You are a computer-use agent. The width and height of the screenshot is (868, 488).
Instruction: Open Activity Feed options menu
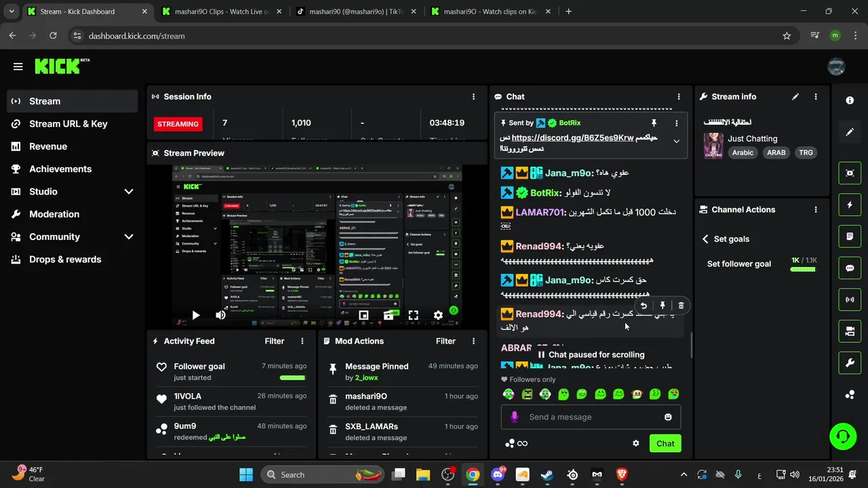click(x=302, y=342)
